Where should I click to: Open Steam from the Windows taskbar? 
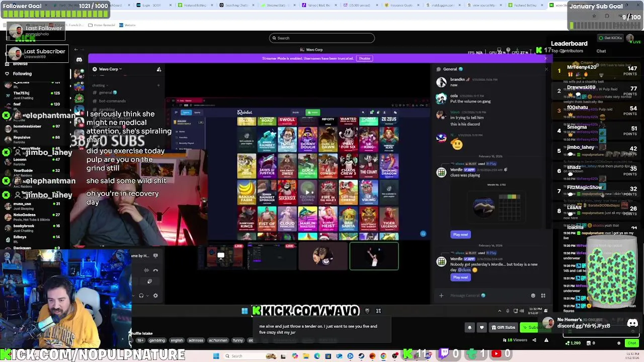coord(361,356)
